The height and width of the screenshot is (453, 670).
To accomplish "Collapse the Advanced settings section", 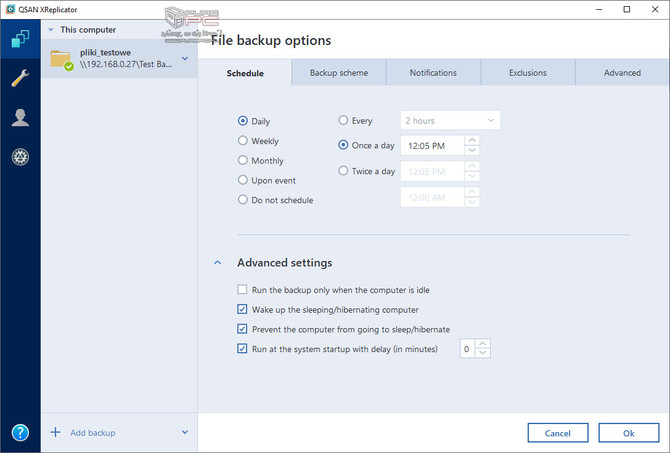I will pos(217,263).
